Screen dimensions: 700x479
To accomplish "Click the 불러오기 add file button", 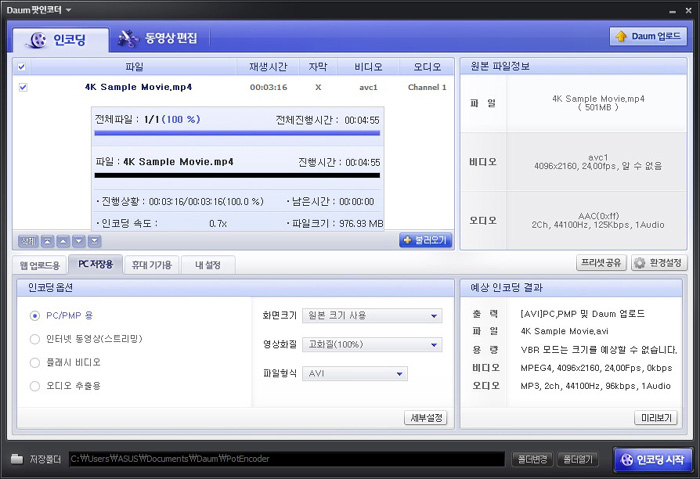I will [425, 240].
